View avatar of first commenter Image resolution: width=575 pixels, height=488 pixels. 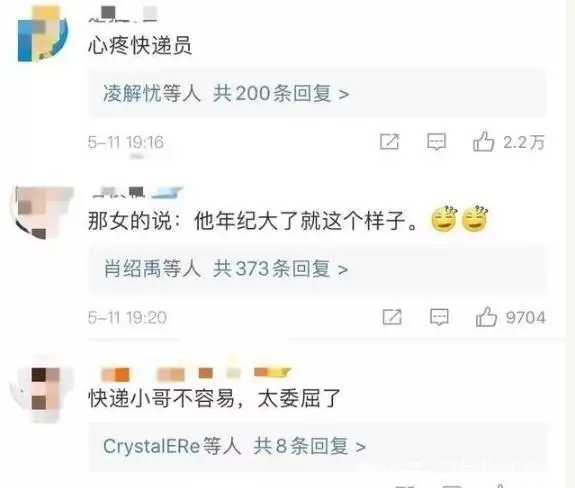pyautogui.click(x=43, y=34)
